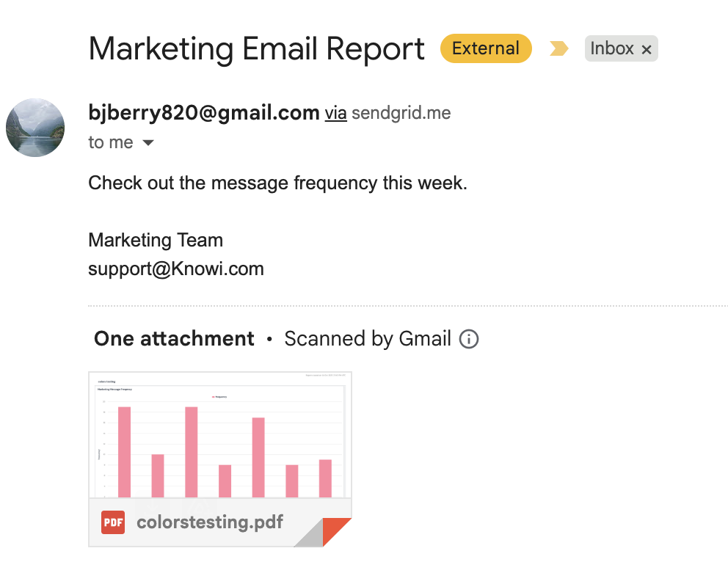Click the "to me" recipient text

[x=111, y=142]
